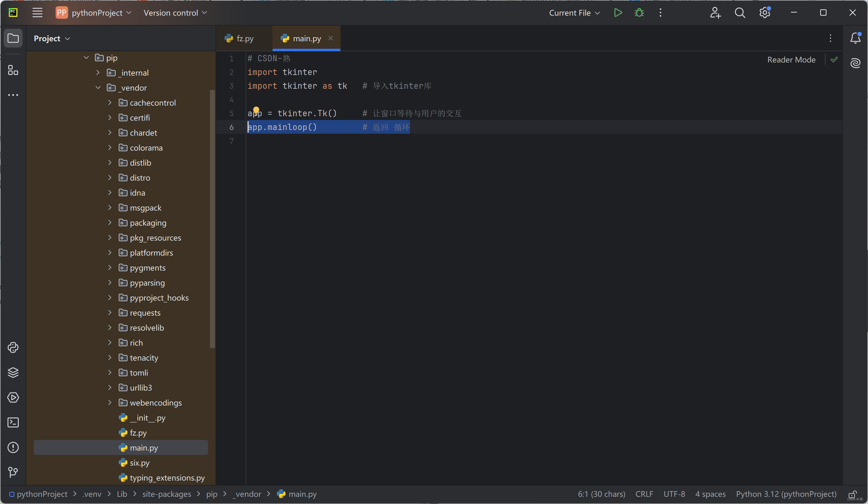Change the UTF-8 file encoding
Screen dimensions: 868x504
pos(674,494)
